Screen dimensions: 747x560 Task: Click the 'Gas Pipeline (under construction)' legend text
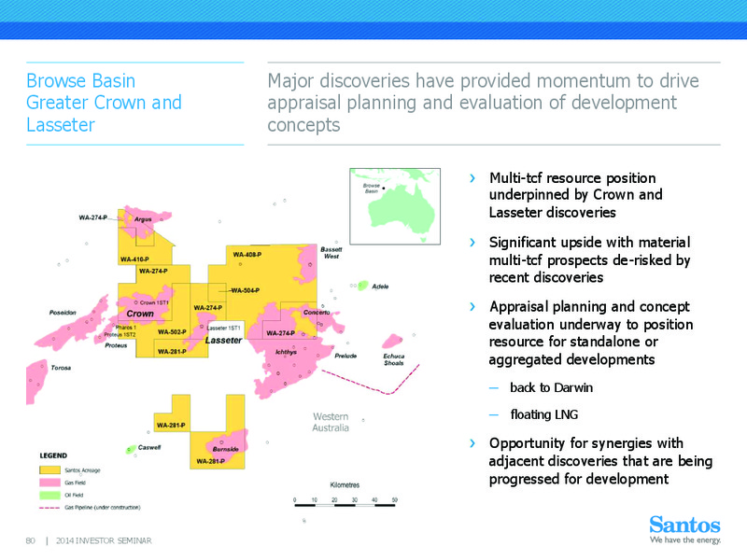103,508
